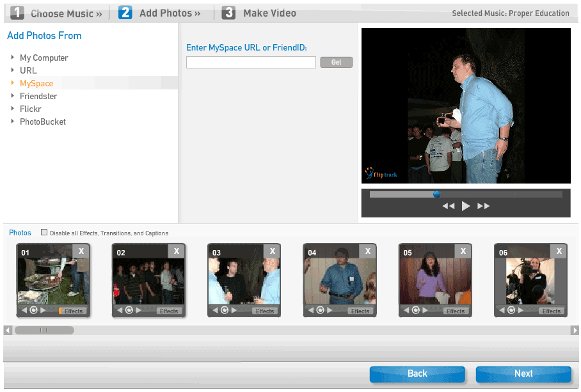Image resolution: width=581 pixels, height=392 pixels.
Task: Move photo 04 right with its arrow
Action: [x=330, y=310]
